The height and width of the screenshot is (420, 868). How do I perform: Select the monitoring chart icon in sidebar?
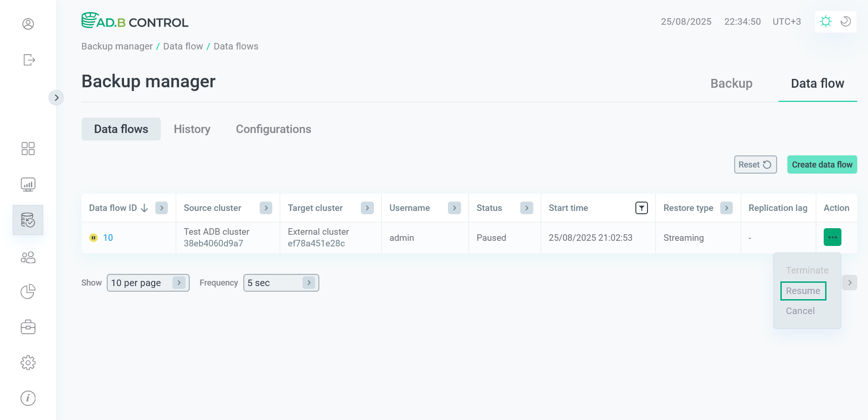click(28, 184)
